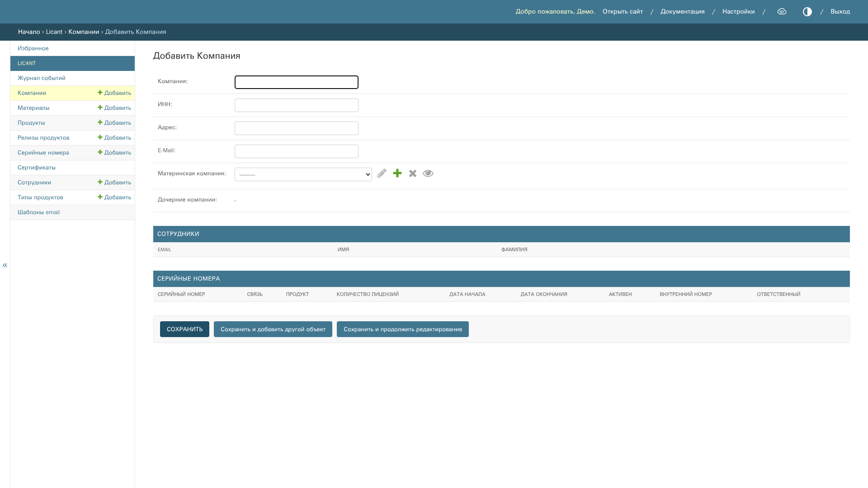
Task: Go to Начало breadcrumb
Action: (x=29, y=32)
